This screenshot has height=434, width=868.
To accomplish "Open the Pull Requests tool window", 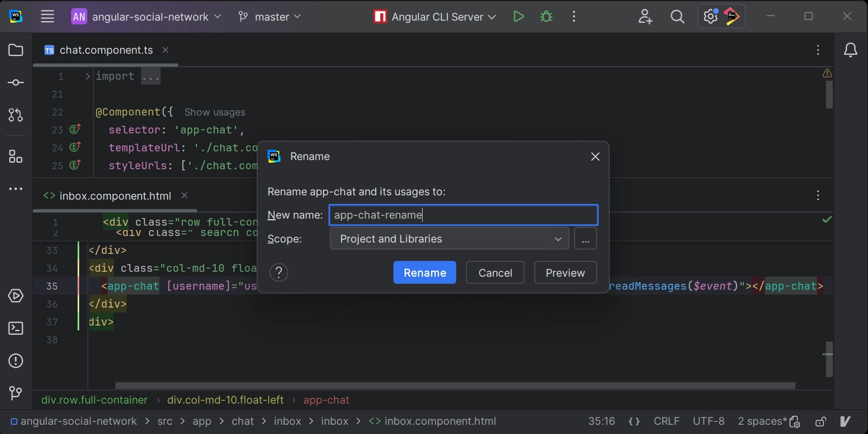I will (16, 115).
